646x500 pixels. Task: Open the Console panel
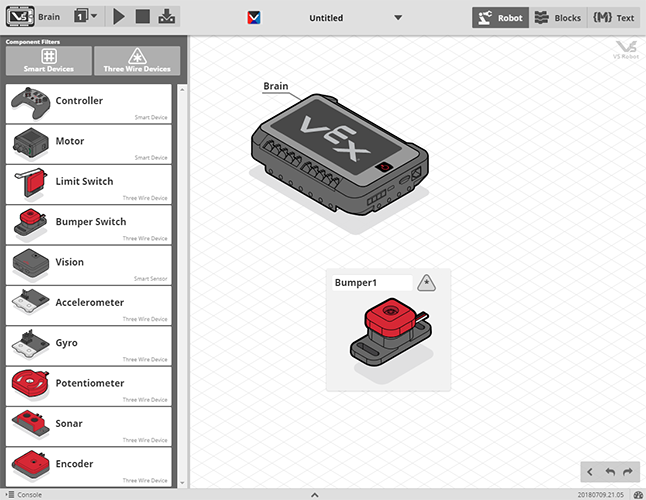pyautogui.click(x=25, y=494)
